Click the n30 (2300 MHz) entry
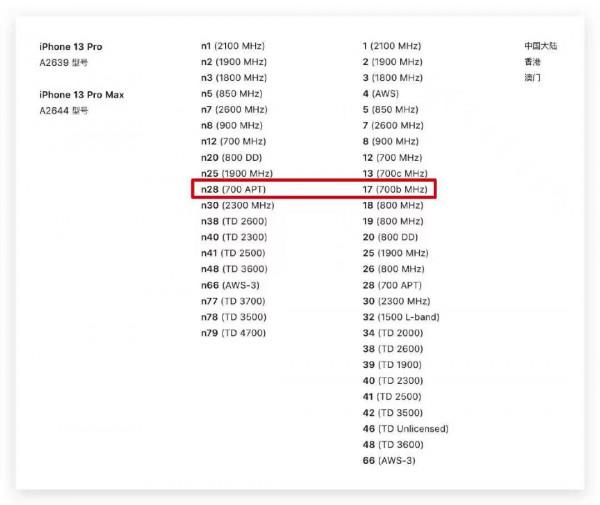The image size is (600, 505). click(x=238, y=205)
